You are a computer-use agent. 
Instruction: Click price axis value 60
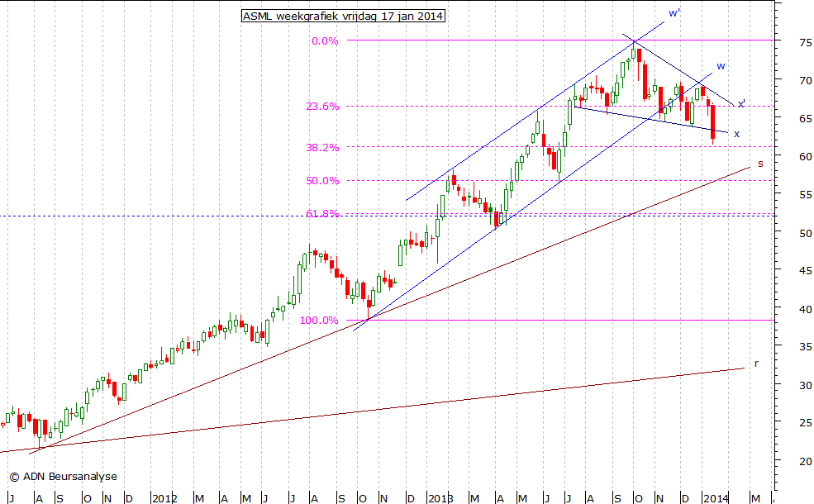pos(806,156)
